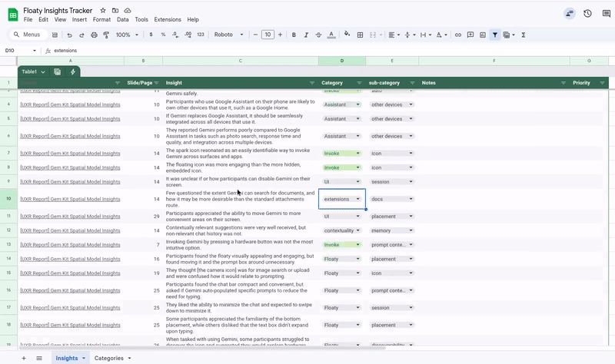Open vertical align dropdown
This screenshot has width=615, height=364.
(x=410, y=35)
